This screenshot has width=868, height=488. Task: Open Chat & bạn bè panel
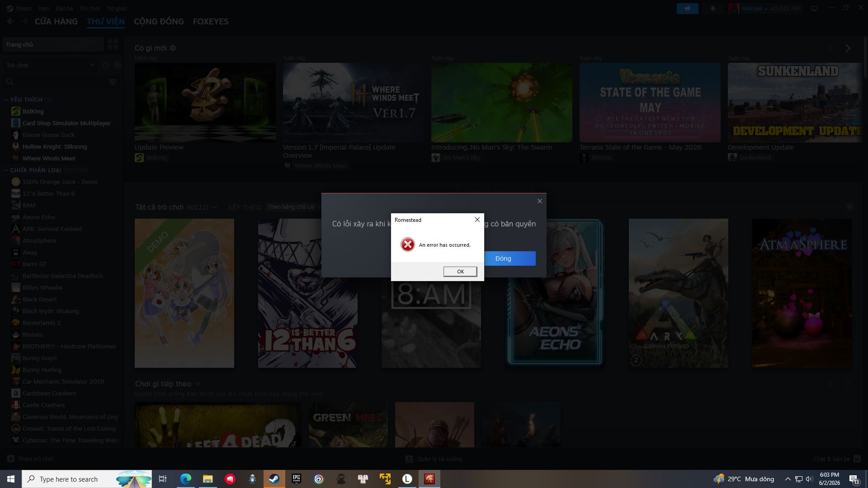837,459
